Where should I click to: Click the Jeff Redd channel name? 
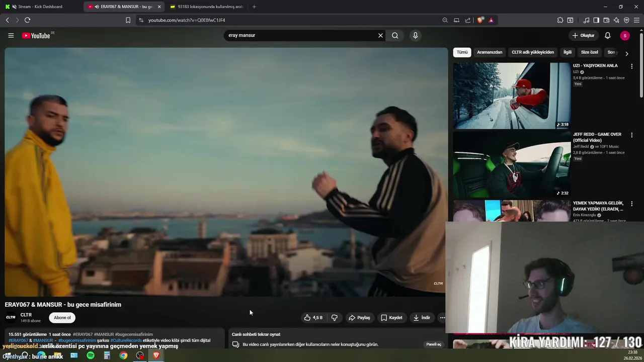click(x=581, y=147)
